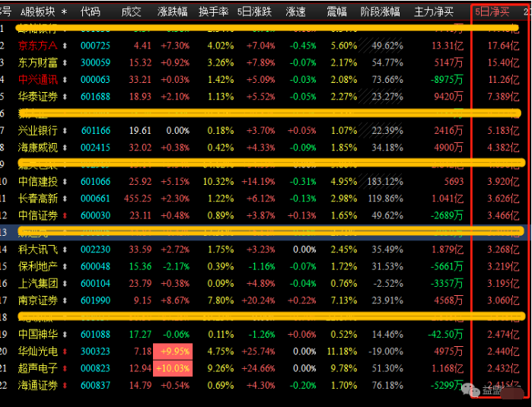This screenshot has width=532, height=407.
Task: Click the marker icon next to 中国神华
Action: coord(63,334)
